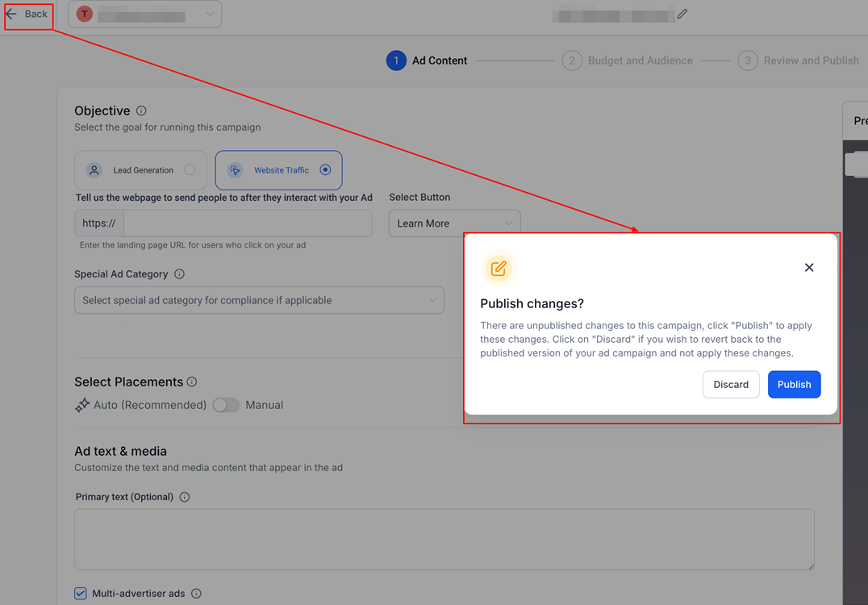The width and height of the screenshot is (868, 605).
Task: Click Publish to apply changes
Action: tap(794, 384)
